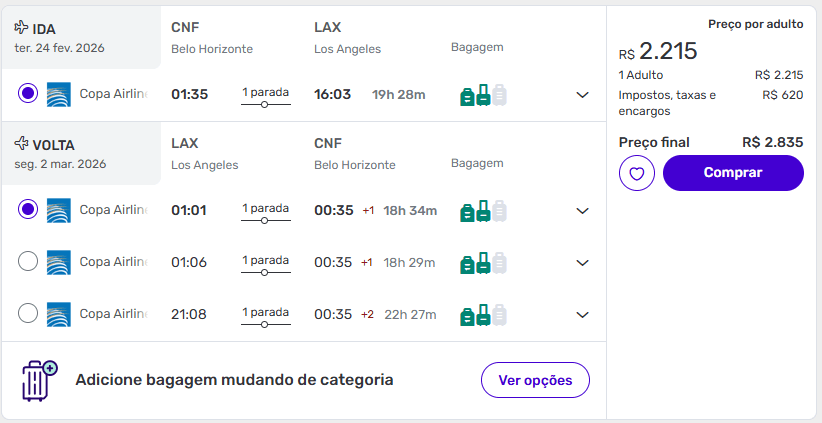Expand details of the 01:01 return flight
This screenshot has width=822, height=423.
click(583, 211)
